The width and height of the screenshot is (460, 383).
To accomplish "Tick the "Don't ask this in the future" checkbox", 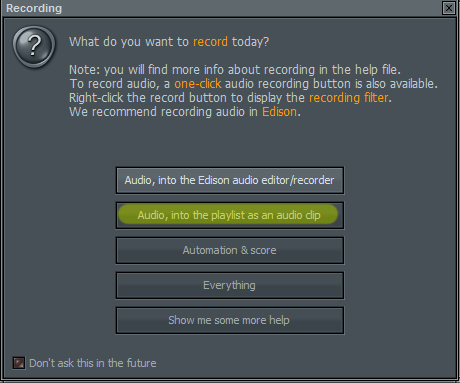I will coord(19,363).
